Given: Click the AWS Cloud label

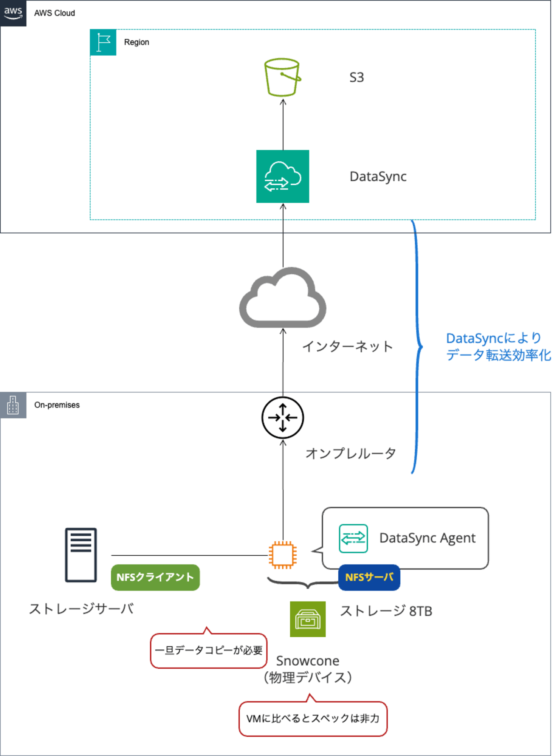Looking at the screenshot, I should 54,13.
